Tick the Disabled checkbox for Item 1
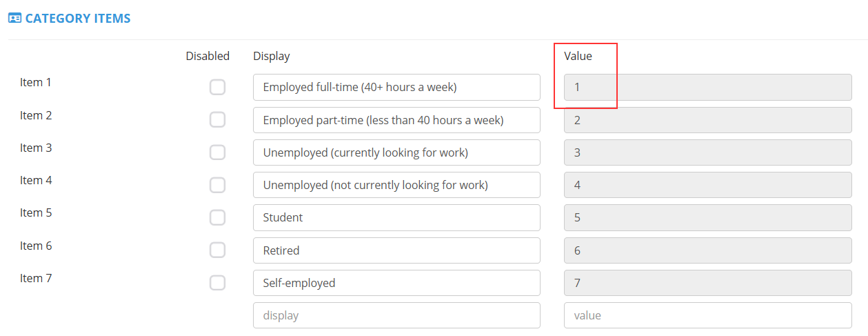 (217, 87)
